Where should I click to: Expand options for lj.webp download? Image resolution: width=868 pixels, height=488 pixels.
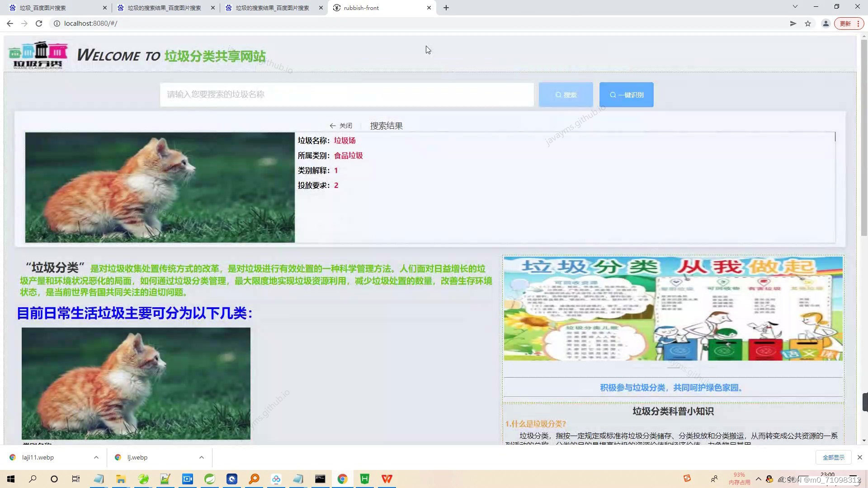point(202,457)
